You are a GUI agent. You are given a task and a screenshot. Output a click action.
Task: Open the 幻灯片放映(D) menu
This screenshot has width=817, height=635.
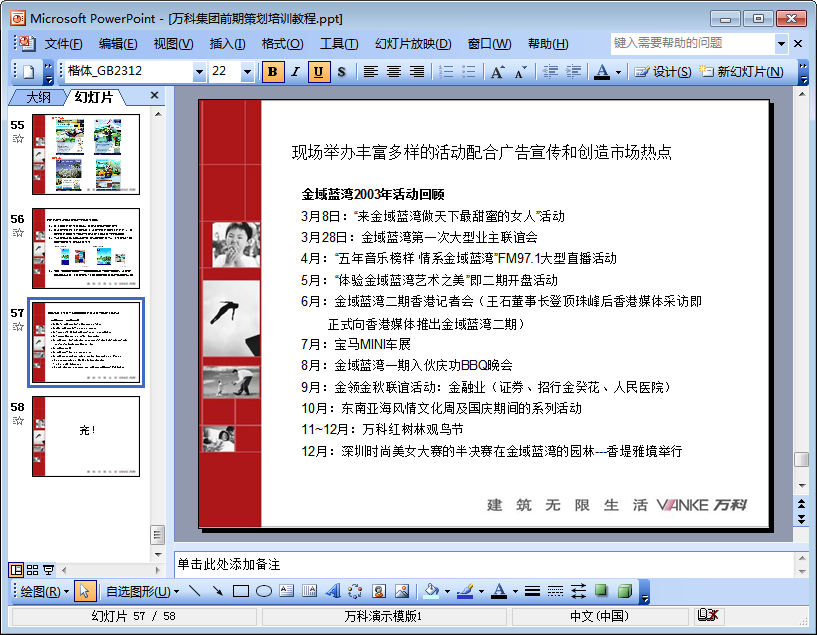click(x=413, y=44)
